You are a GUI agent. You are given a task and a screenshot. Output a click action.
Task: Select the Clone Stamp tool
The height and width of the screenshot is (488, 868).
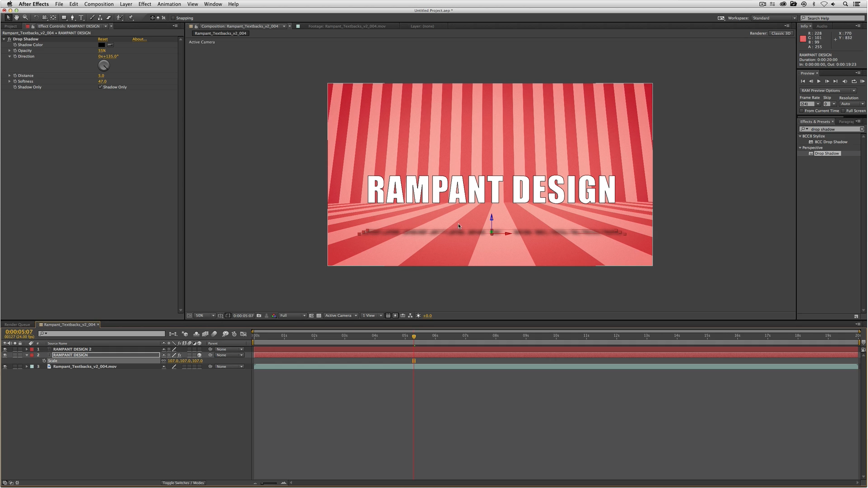click(x=100, y=18)
